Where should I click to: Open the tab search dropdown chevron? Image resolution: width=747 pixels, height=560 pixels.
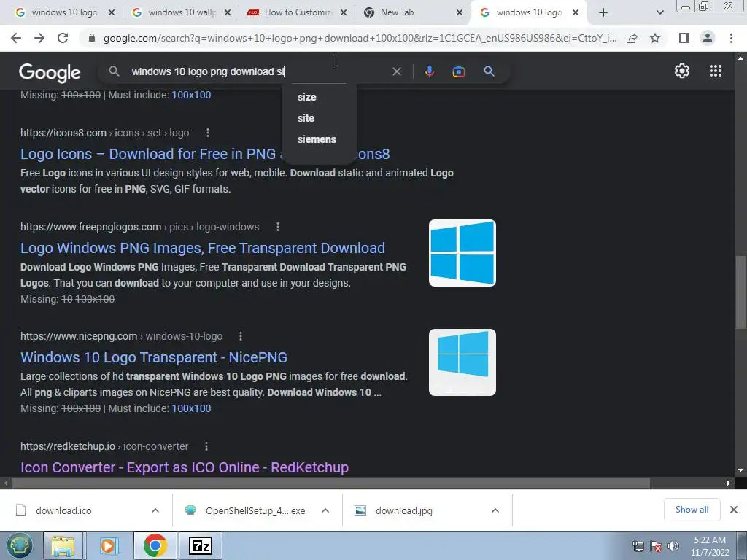[x=659, y=13]
